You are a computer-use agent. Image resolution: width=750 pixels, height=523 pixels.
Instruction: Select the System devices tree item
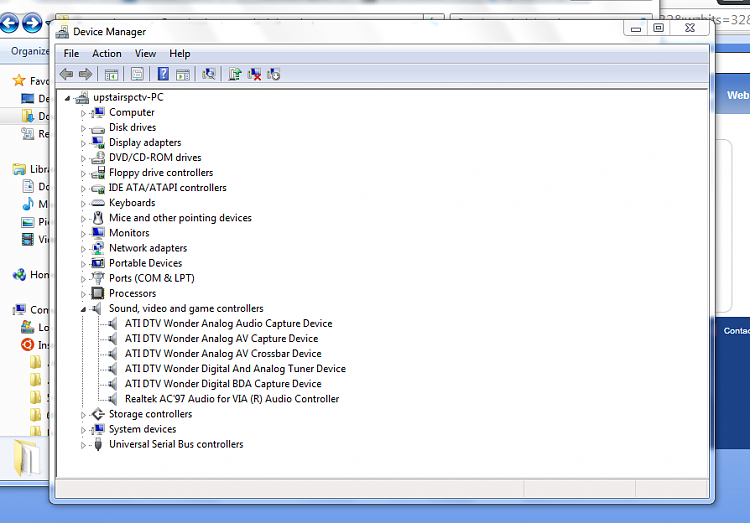click(x=143, y=429)
